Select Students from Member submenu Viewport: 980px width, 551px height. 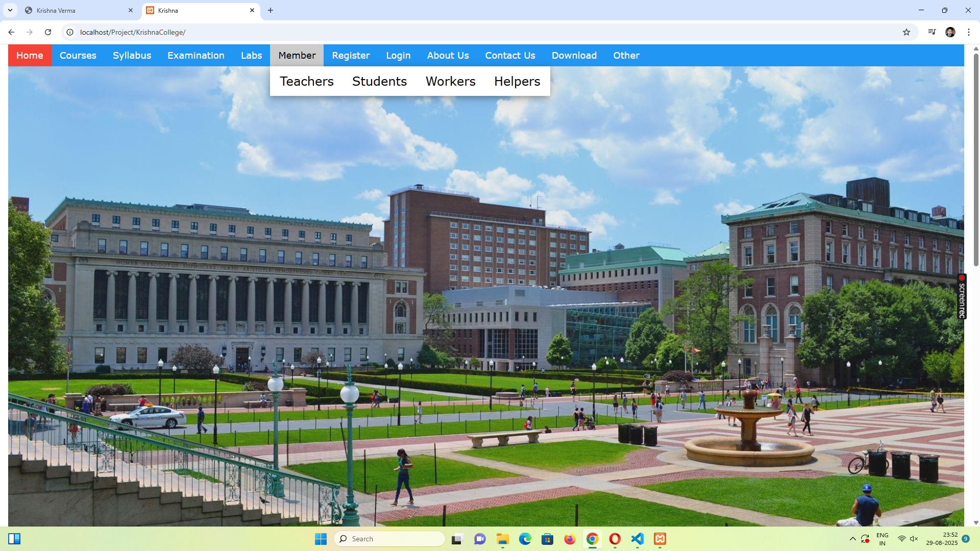(x=379, y=81)
